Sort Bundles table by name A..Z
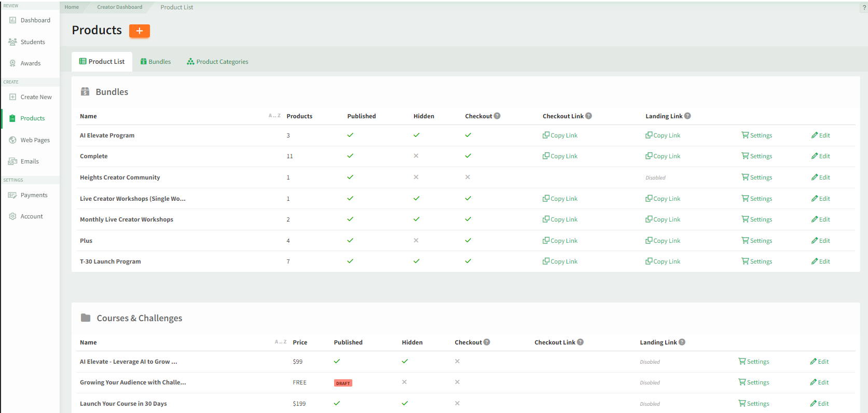The image size is (868, 413). pyautogui.click(x=274, y=116)
